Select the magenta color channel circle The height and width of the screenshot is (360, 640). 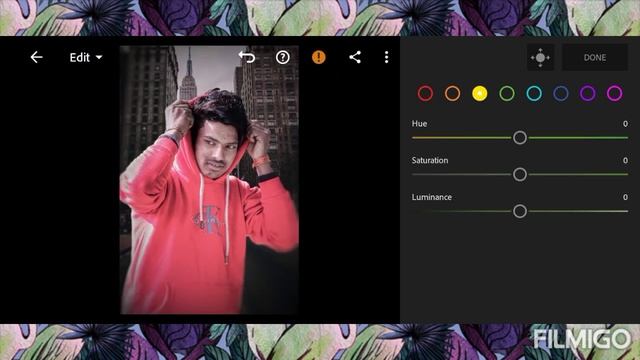615,93
